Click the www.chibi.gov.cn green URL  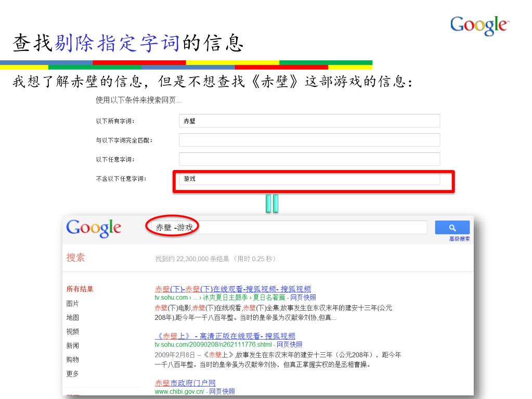tap(179, 392)
